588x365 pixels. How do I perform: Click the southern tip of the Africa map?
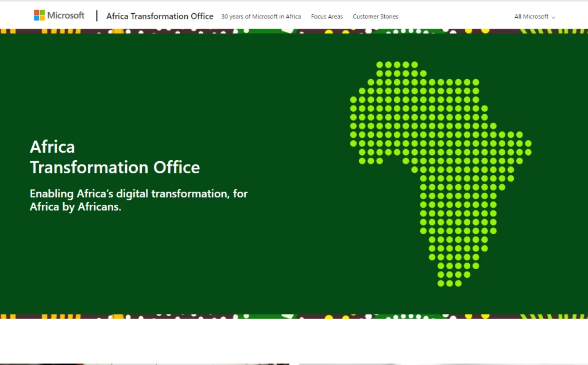pyautogui.click(x=449, y=282)
